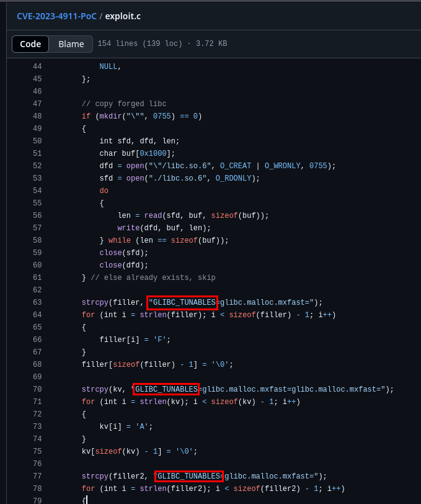Click 'write(dfd, buf, len);' on line 57
This screenshot has height=504, width=421.
pos(164,228)
